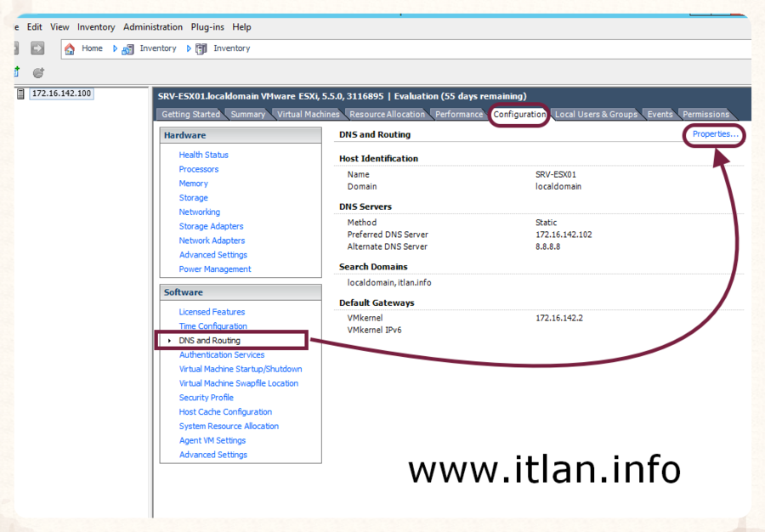Open Networking in the Hardware list

point(199,212)
